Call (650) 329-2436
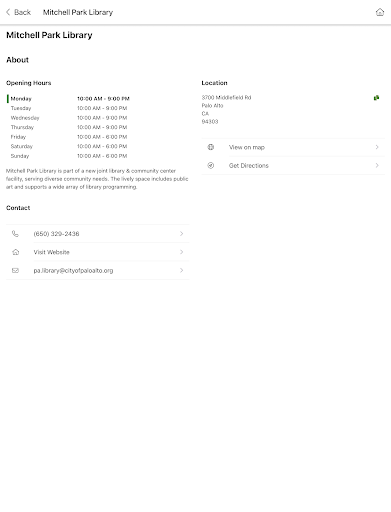Viewport: 391px width, 512px height. coord(98,234)
